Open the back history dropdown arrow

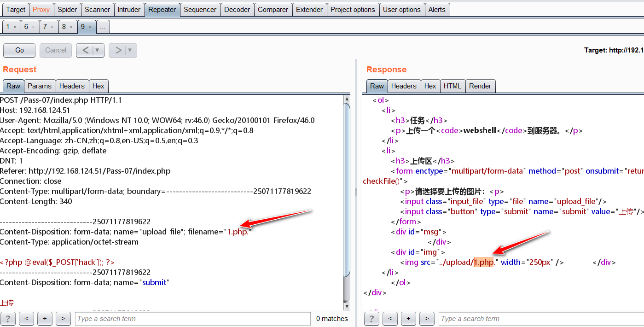[98, 50]
